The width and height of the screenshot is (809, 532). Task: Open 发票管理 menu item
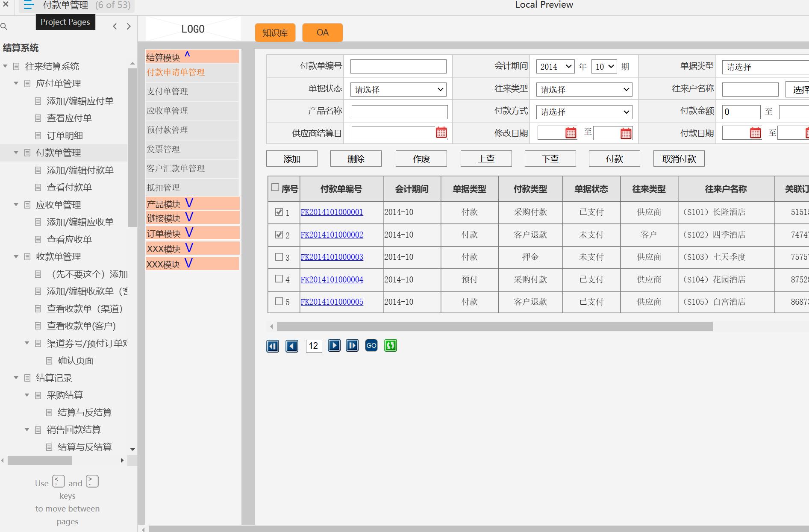coord(192,149)
